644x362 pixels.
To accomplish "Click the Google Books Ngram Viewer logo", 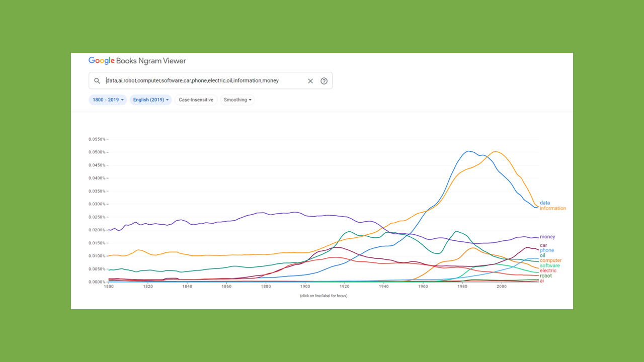I will pos(137,61).
